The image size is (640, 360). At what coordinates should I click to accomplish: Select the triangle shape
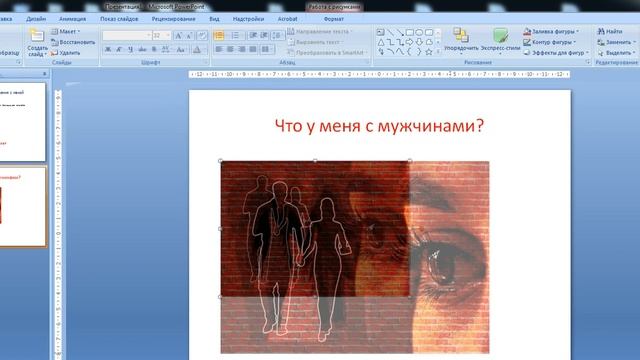pos(380,42)
